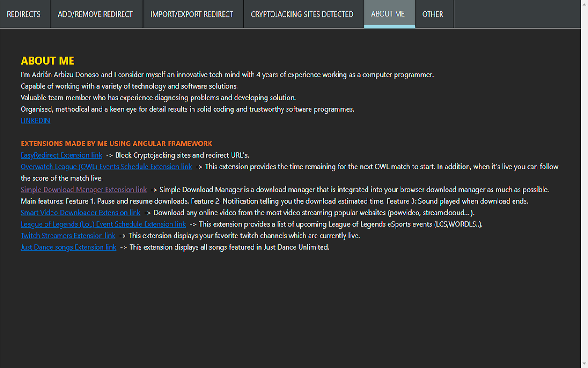This screenshot has height=368, width=588.
Task: Click the "Block Cryptojacking sites" description text
Action: coord(182,155)
